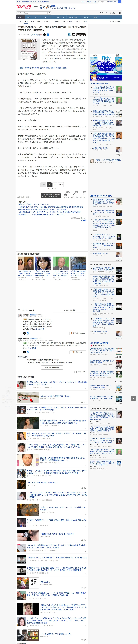This screenshot has height=644, width=138.
Task: Open the トピックス一覧 link
Action: [x=115, y=21]
